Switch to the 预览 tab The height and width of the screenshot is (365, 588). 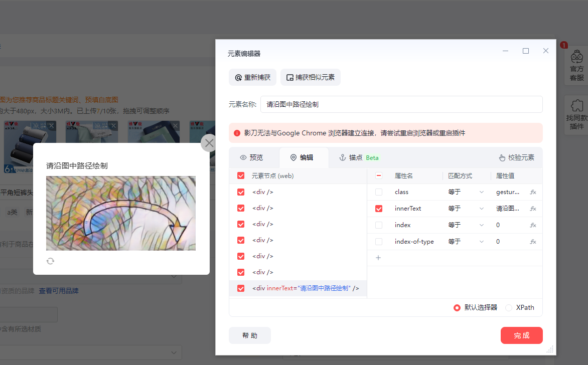pos(251,157)
